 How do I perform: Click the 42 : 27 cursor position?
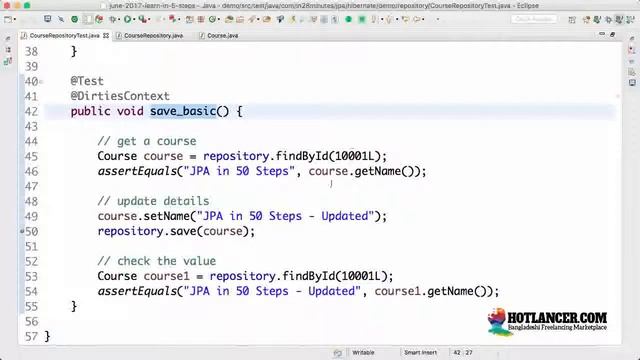[462, 353]
